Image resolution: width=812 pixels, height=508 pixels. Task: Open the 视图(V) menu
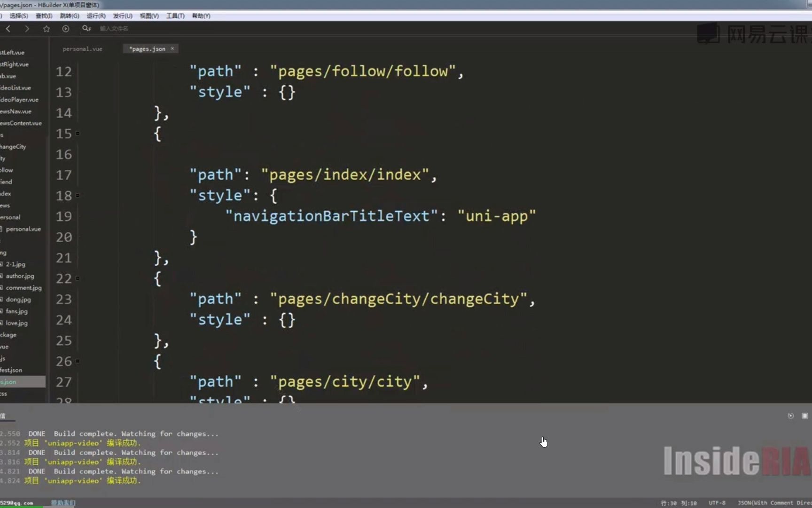click(149, 16)
